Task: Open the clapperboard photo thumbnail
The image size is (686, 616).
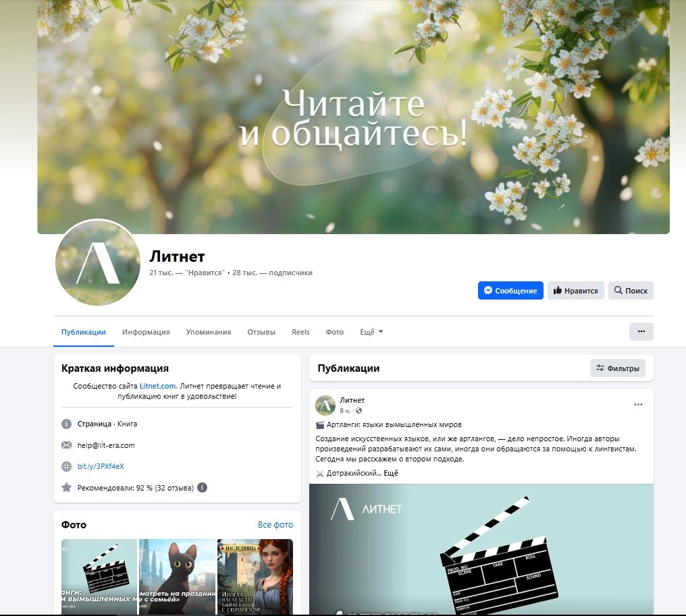Action: tap(99, 576)
